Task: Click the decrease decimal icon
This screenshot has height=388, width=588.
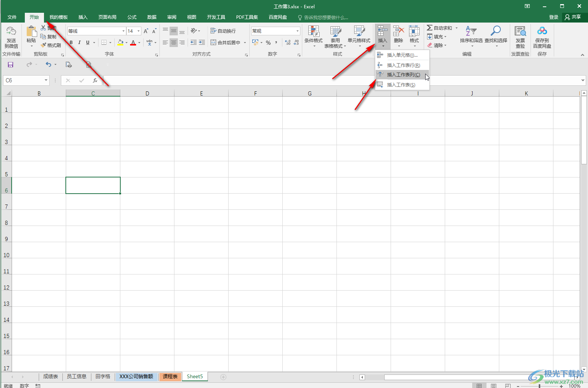Action: pyautogui.click(x=296, y=42)
